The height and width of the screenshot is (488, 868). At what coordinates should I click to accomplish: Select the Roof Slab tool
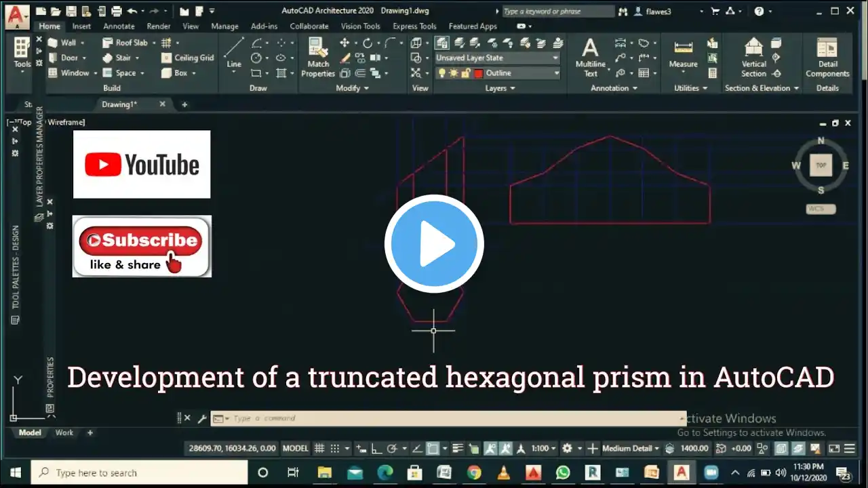coord(125,43)
